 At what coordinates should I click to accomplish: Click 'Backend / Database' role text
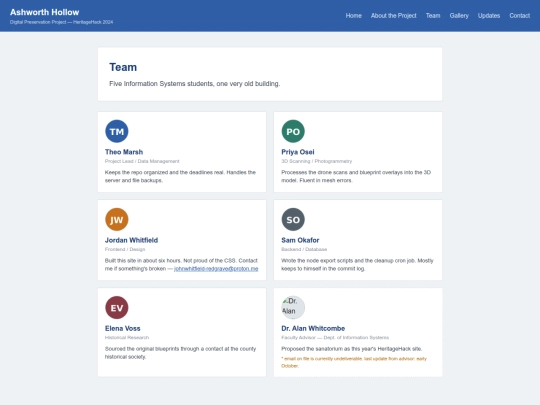click(304, 249)
